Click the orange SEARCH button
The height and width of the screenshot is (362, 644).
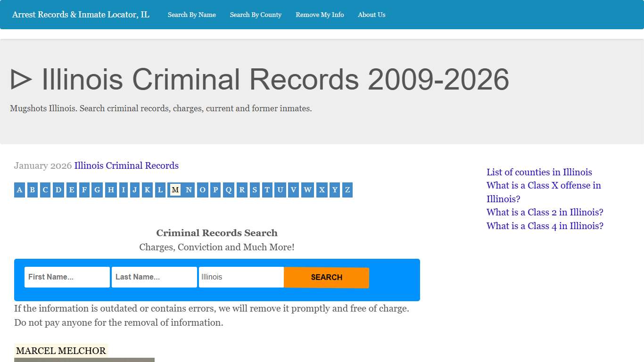(326, 277)
